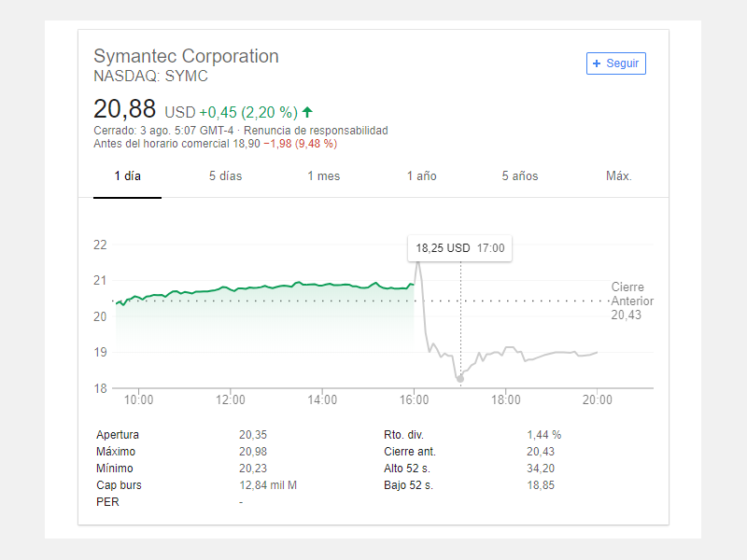
Task: Open the Renuncia de responsabilidad link
Action: [x=316, y=131]
